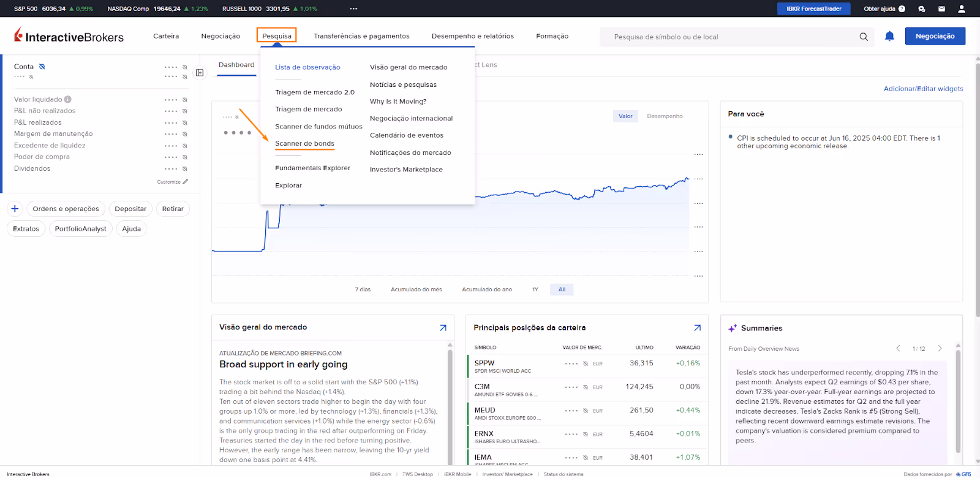The width and height of the screenshot is (980, 478).
Task: Set chart range to 7 dias
Action: click(x=363, y=289)
